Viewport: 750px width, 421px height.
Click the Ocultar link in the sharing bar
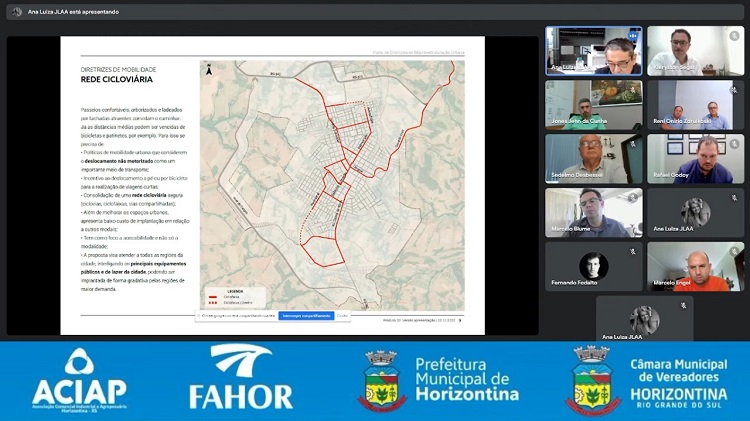342,315
